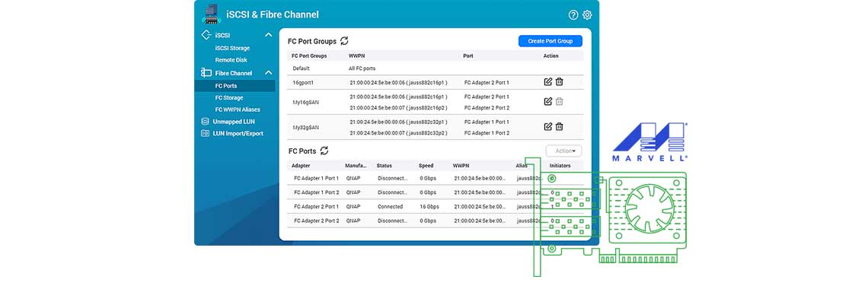Refresh the FC Ports list
The height and width of the screenshot is (286, 868).
[324, 151]
